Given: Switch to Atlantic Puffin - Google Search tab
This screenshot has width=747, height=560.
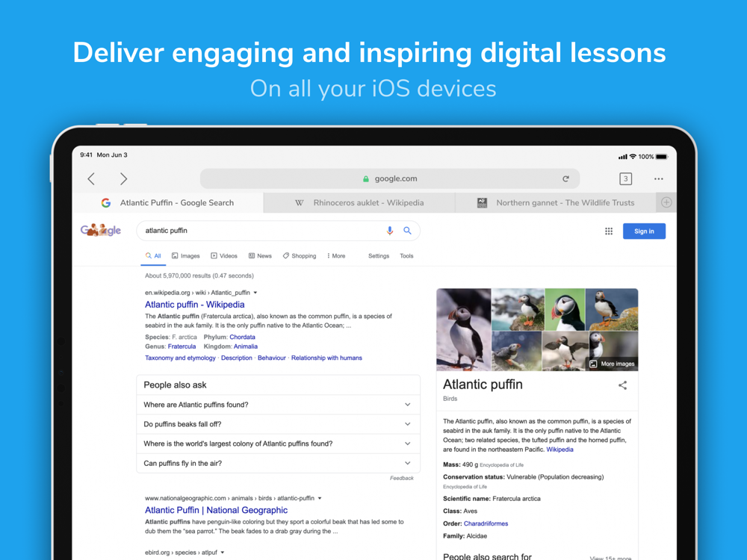Looking at the screenshot, I should [167, 203].
